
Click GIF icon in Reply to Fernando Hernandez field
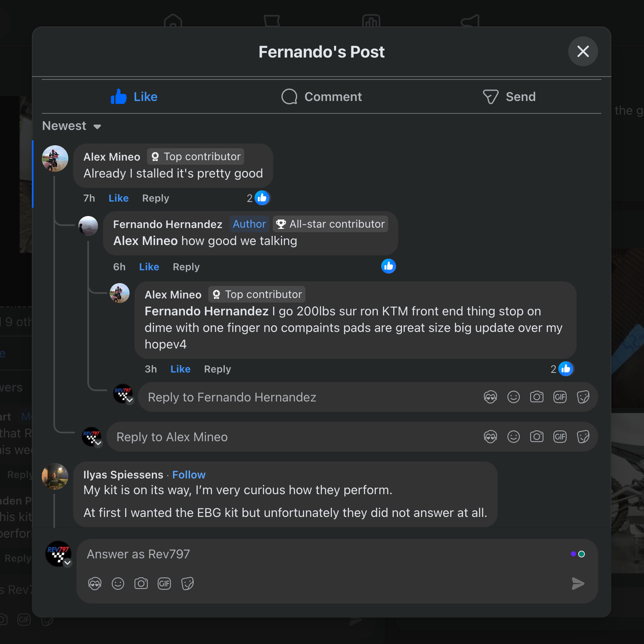point(560,397)
